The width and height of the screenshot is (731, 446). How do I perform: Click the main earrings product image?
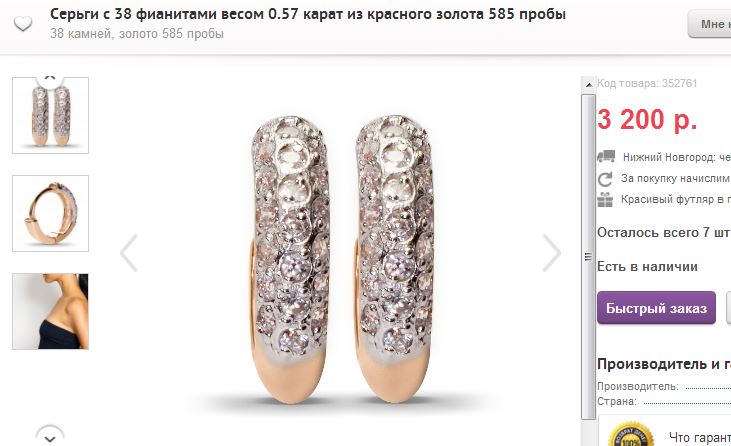pyautogui.click(x=341, y=257)
